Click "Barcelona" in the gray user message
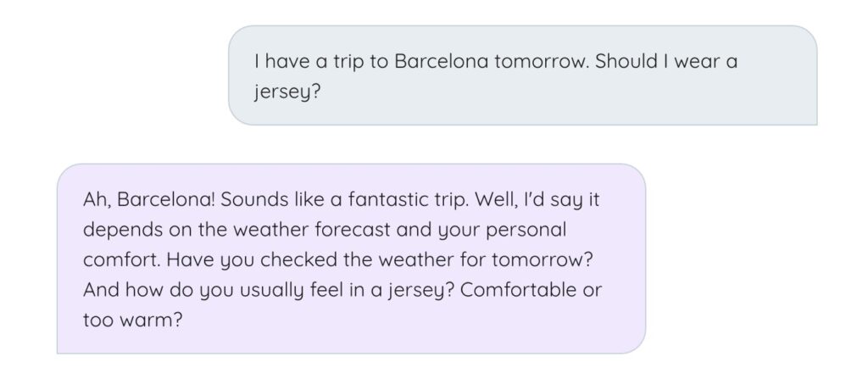Viewport: 868px width, 373px height. point(441,61)
